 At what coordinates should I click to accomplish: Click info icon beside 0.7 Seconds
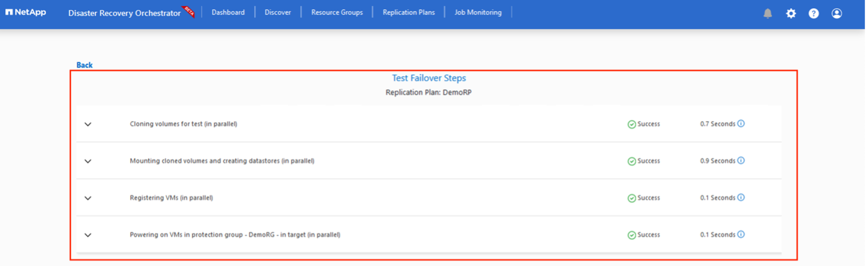(741, 124)
